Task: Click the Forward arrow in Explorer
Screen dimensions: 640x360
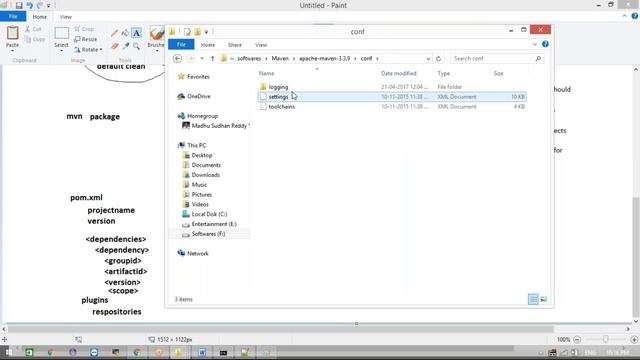Action: (191, 59)
